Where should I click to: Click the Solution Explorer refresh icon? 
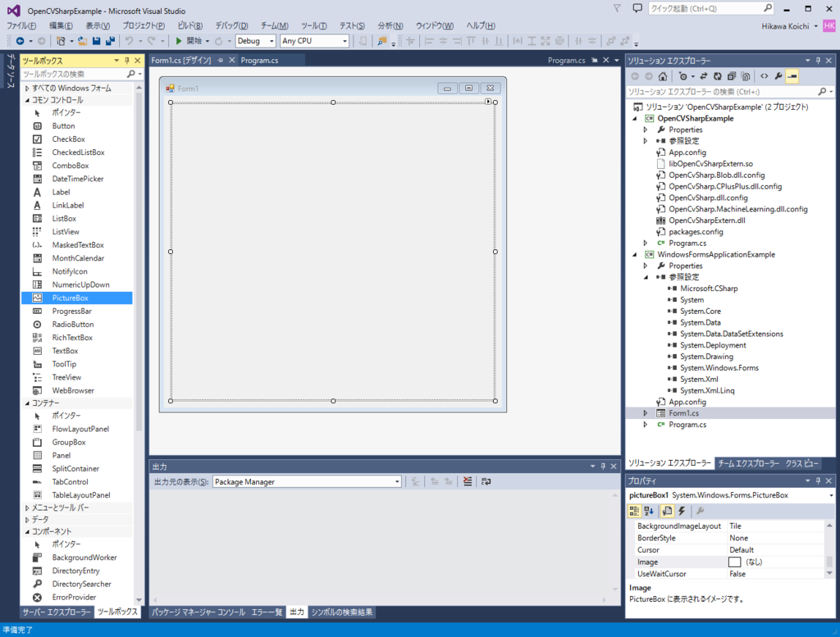pos(717,76)
